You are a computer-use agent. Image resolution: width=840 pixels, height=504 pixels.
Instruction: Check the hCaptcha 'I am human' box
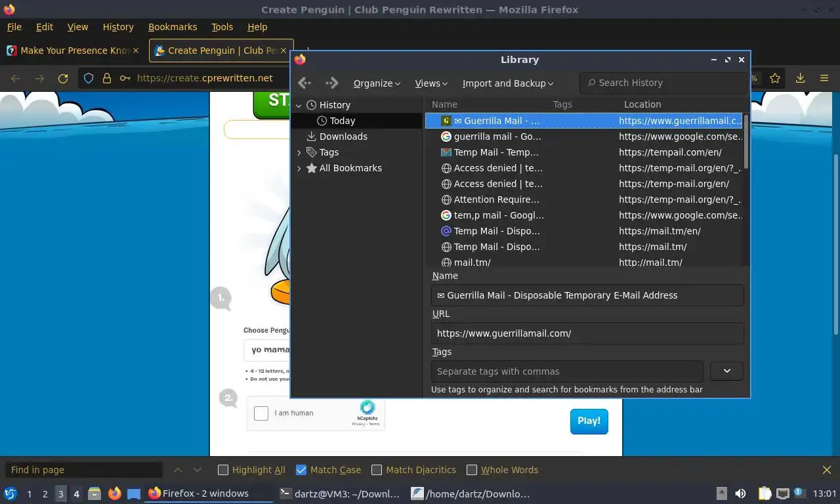[x=261, y=413]
